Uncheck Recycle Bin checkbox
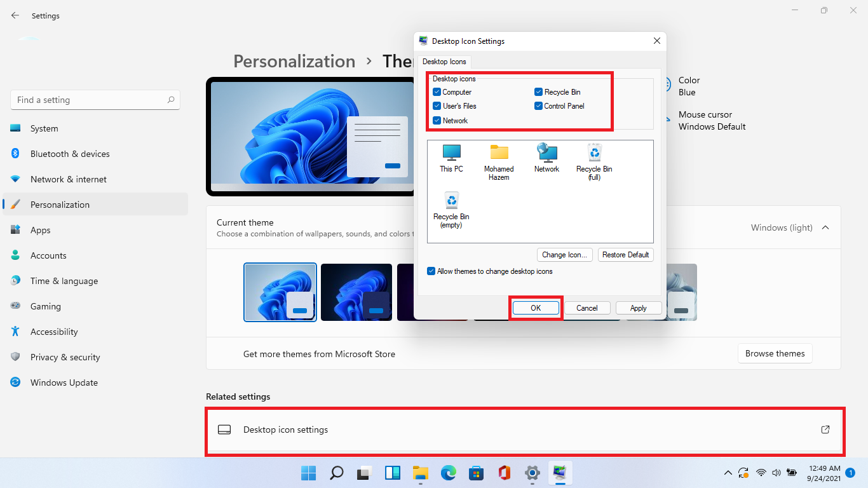Image resolution: width=868 pixels, height=488 pixels. click(538, 92)
